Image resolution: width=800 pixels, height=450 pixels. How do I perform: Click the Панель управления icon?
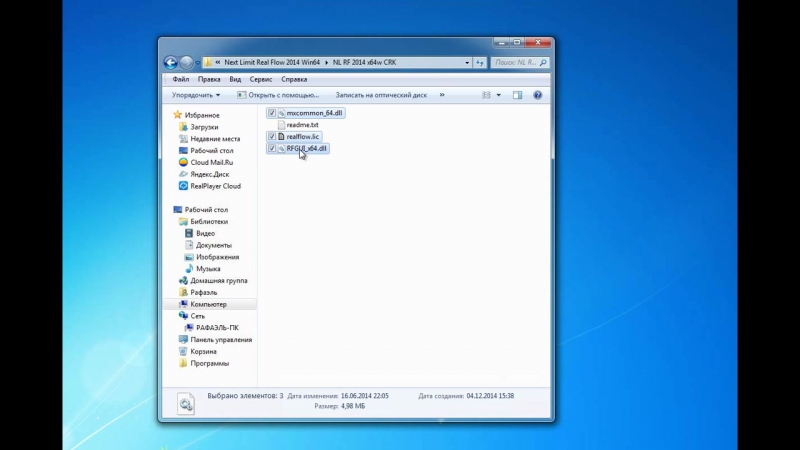tap(183, 339)
